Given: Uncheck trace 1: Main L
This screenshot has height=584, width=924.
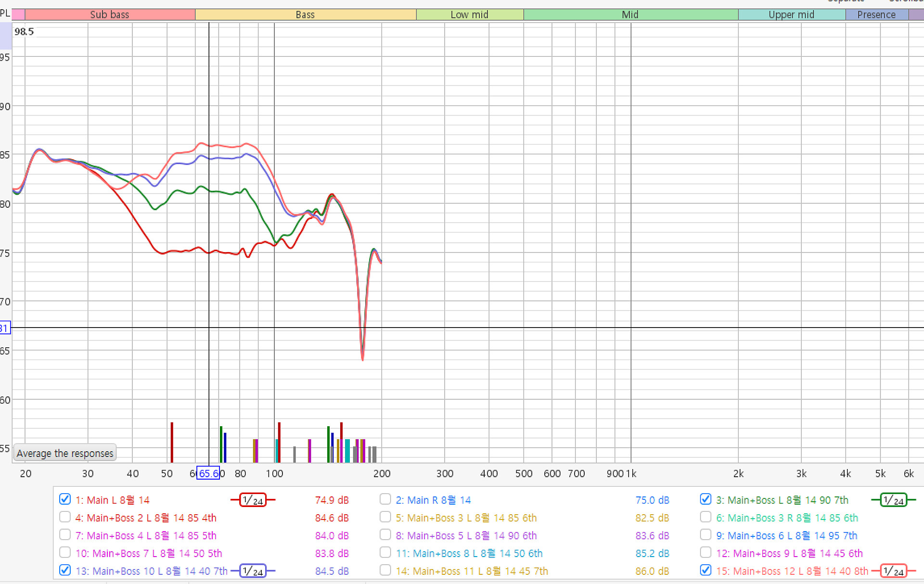Looking at the screenshot, I should click(65, 499).
